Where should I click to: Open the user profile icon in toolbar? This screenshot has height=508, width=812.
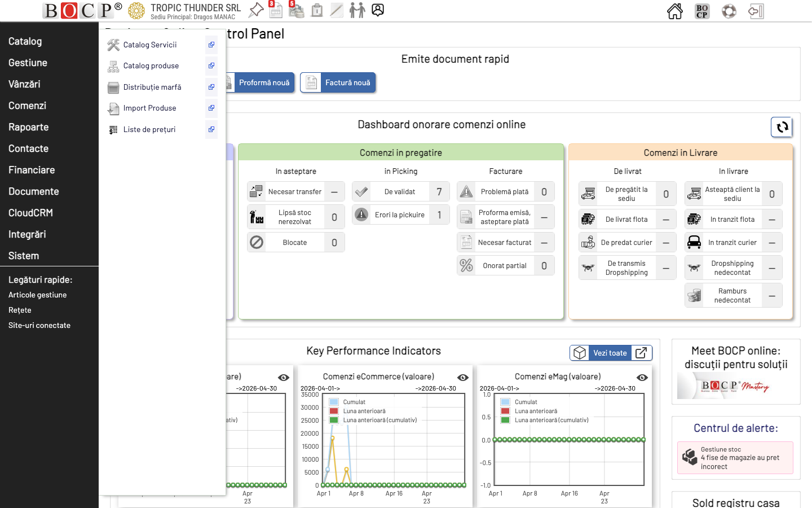pyautogui.click(x=378, y=10)
